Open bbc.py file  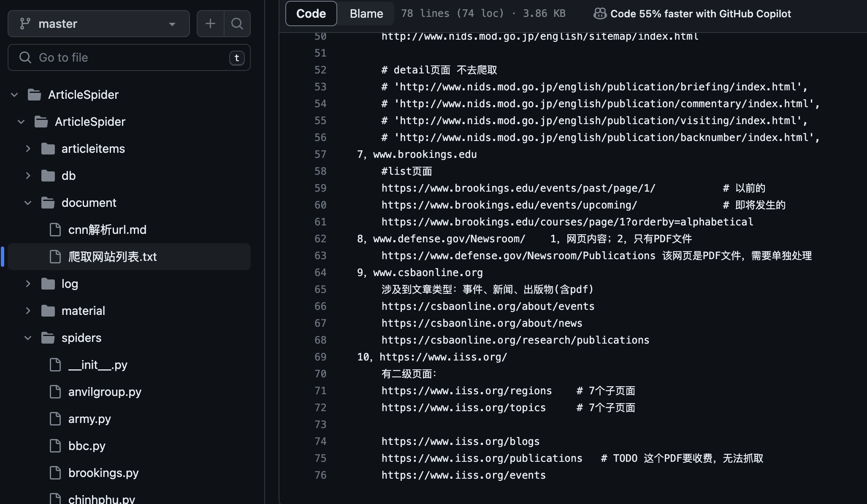(87, 446)
